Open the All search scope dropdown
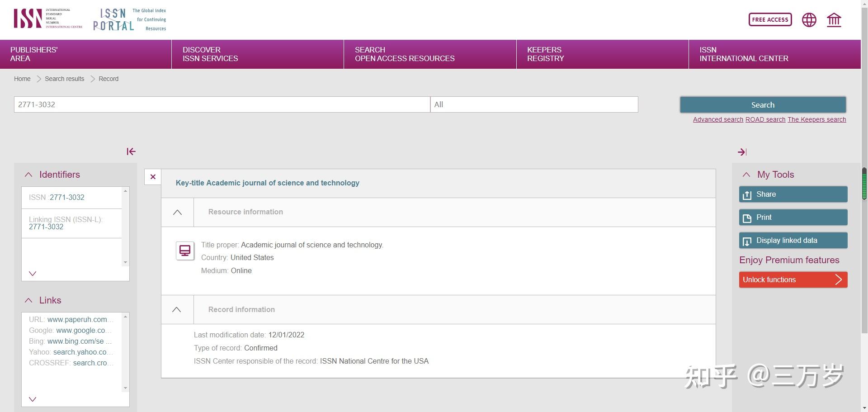868x412 pixels. coord(534,104)
